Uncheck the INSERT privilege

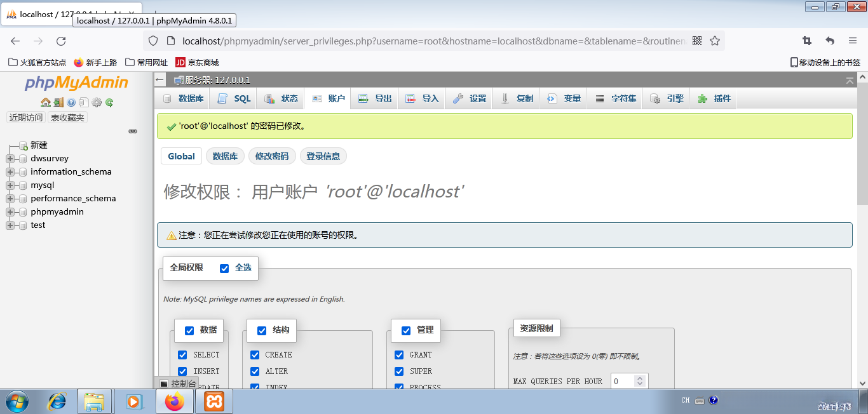[182, 371]
